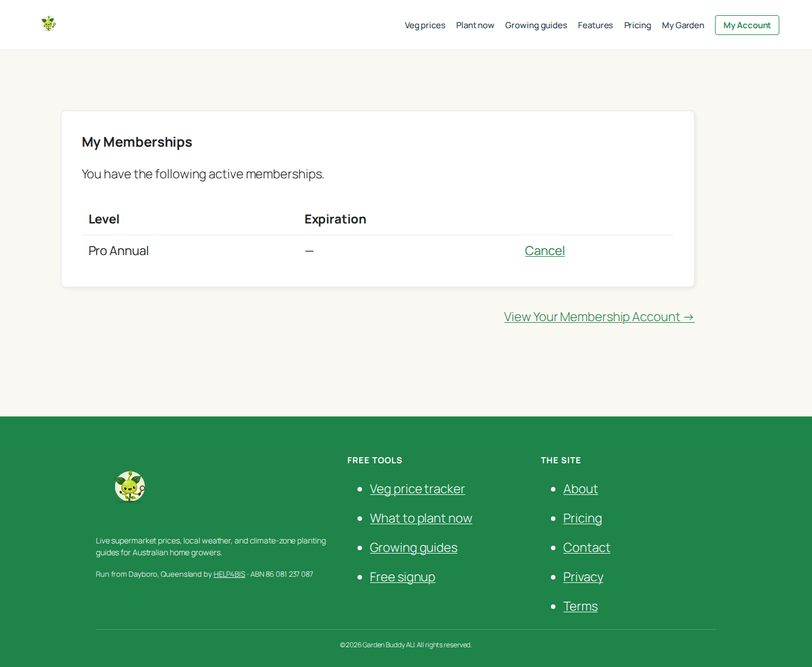Select Plant now in the navigation
Viewport: 812px width, 667px height.
tap(475, 25)
